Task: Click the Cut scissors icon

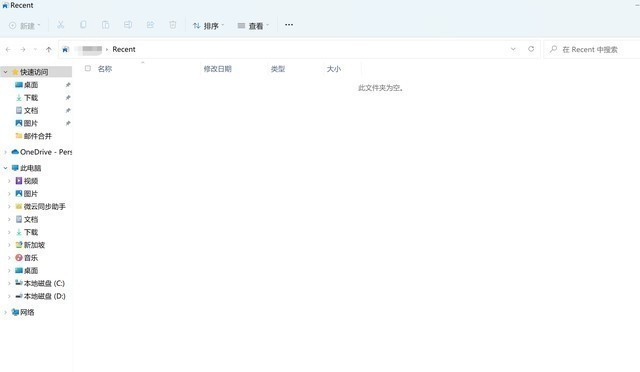Action: point(60,25)
